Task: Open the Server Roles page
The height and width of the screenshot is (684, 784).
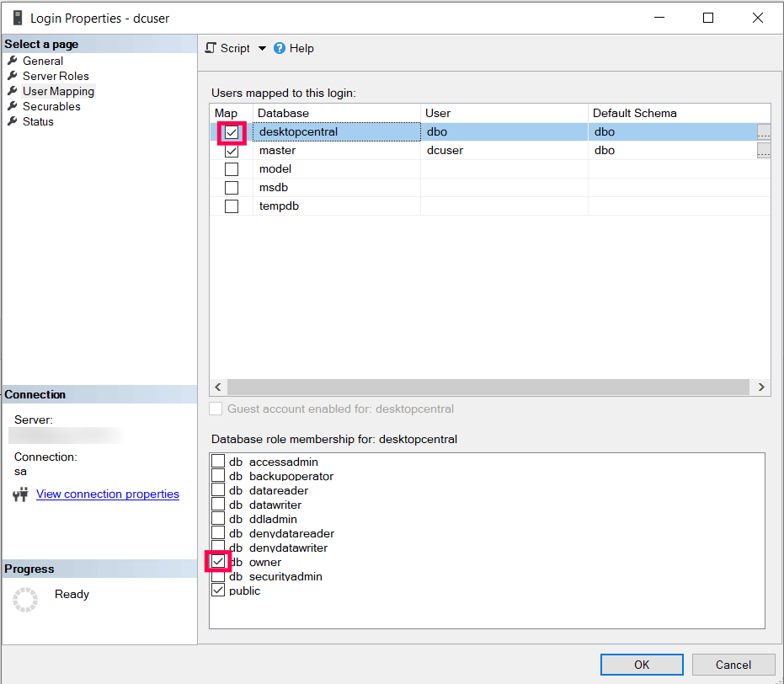Action: tap(56, 76)
